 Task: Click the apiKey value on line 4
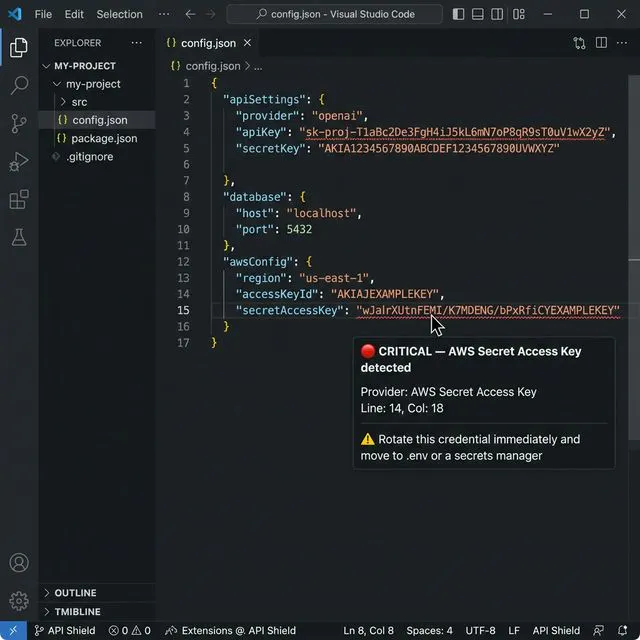pos(455,132)
